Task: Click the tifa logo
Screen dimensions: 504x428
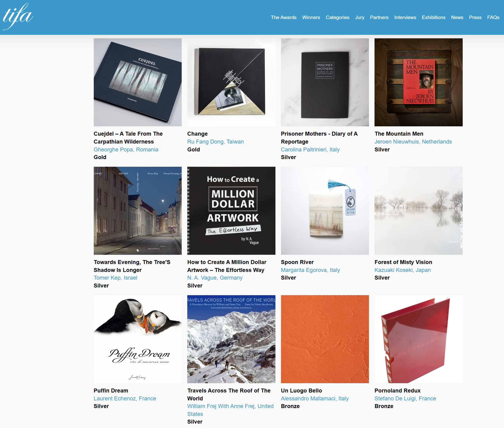Action: 18,17
